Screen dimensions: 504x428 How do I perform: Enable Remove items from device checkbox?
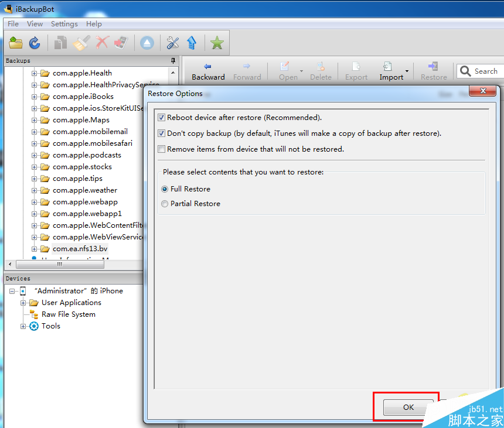(x=161, y=149)
